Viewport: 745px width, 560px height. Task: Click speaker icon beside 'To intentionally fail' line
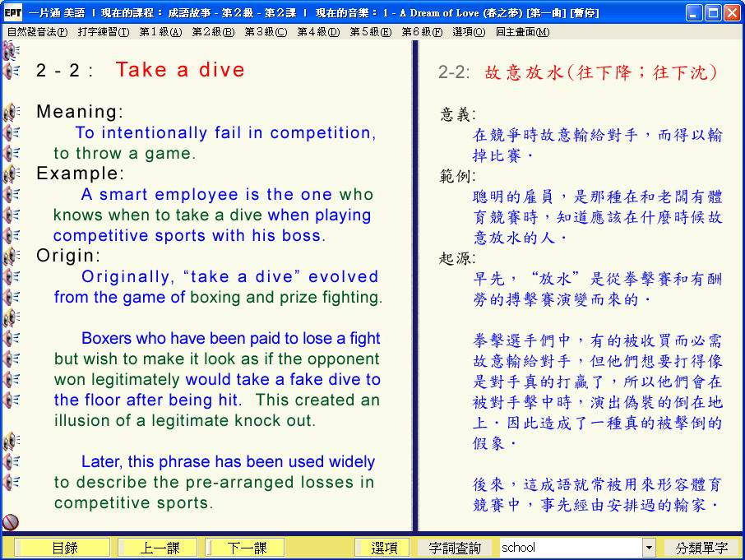(x=12, y=132)
